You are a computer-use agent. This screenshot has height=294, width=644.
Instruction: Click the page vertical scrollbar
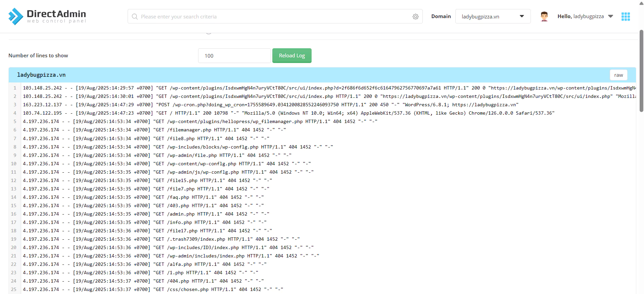click(x=641, y=70)
